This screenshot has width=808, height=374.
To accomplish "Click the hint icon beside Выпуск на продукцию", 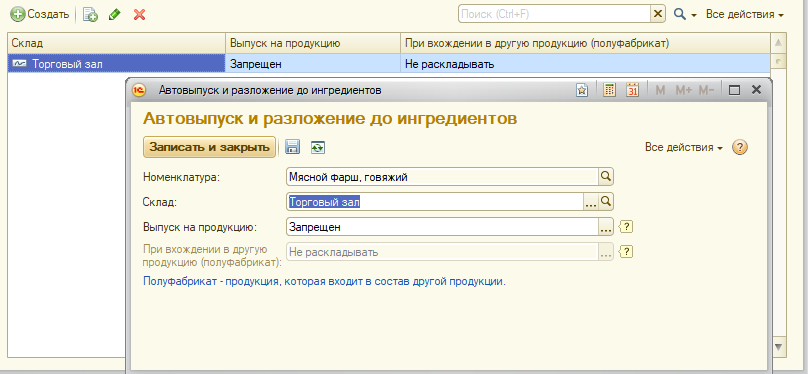I will pos(626,227).
